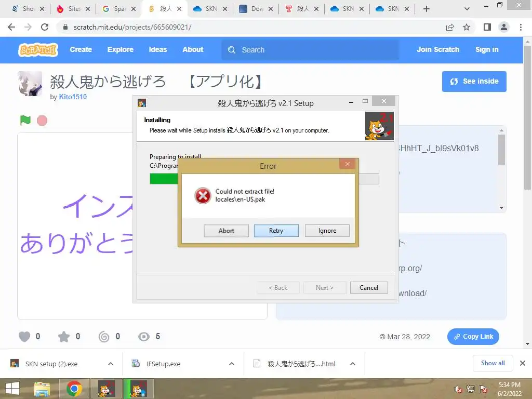532x399 pixels.
Task: Click the Setup window title bar icon
Action: click(x=142, y=103)
